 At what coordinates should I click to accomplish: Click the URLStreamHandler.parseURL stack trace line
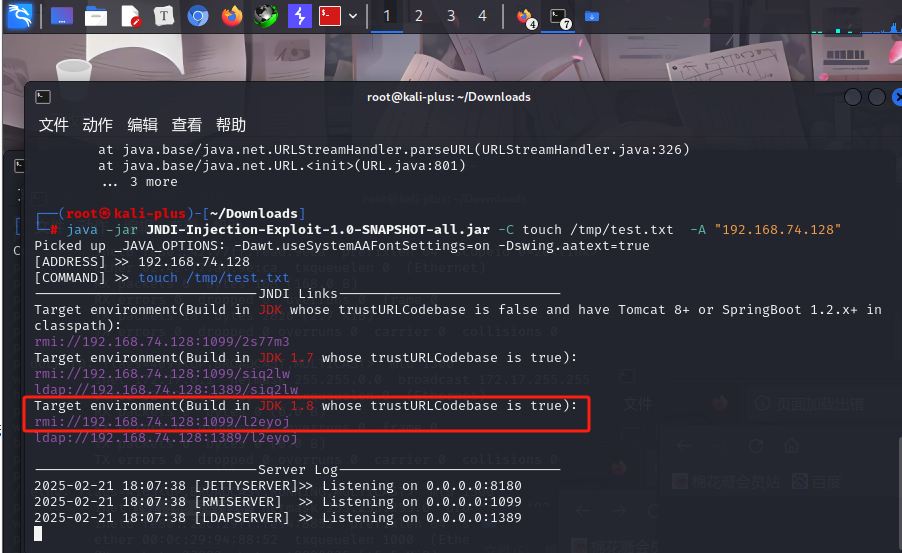click(393, 150)
